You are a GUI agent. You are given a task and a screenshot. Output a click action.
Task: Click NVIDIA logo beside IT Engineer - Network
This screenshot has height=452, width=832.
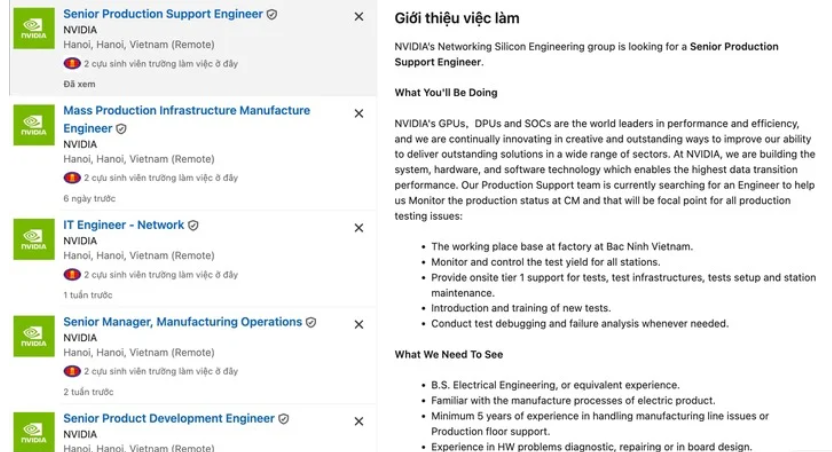tap(34, 239)
